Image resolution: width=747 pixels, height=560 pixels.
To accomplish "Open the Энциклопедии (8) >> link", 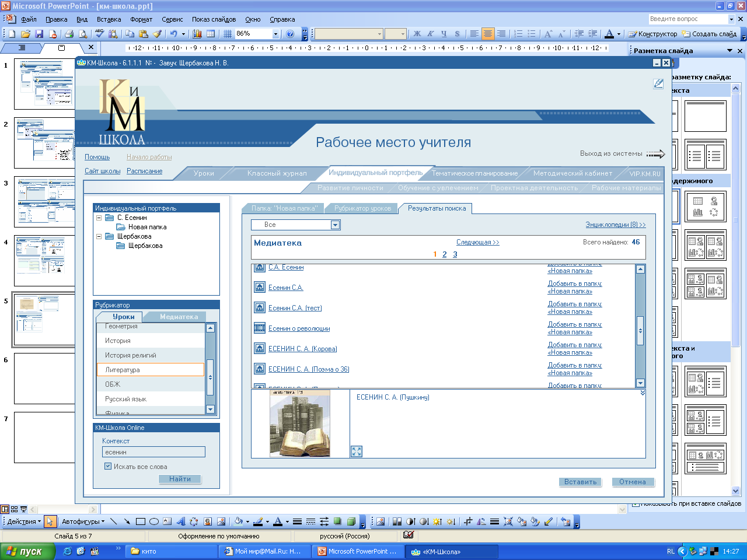I will pyautogui.click(x=616, y=225).
